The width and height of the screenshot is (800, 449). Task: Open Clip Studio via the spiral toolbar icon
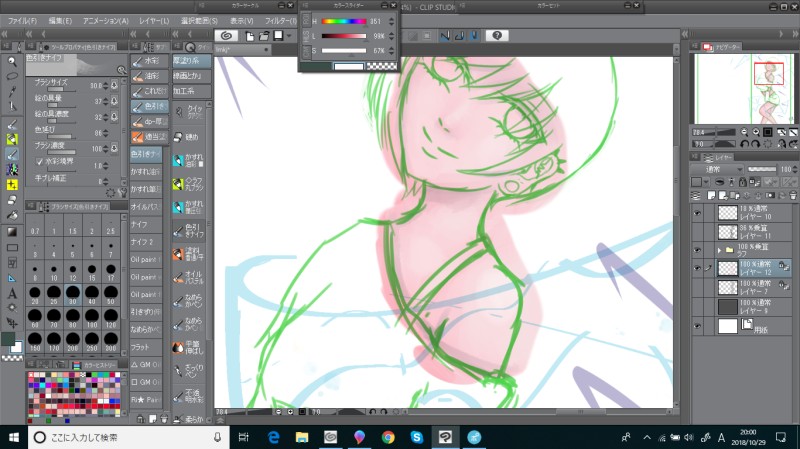227,36
